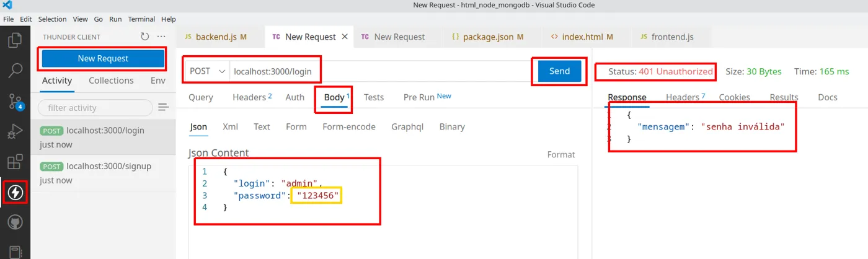Open the Pre Run tab

pyautogui.click(x=427, y=97)
